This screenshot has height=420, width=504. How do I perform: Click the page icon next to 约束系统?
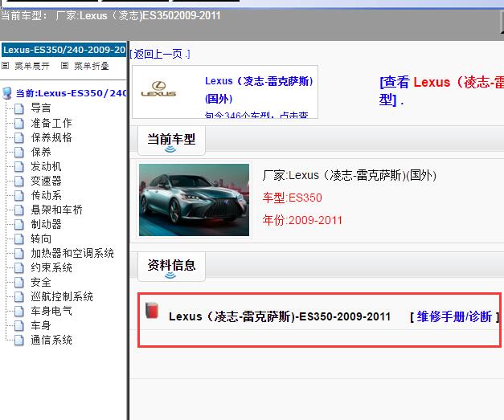pos(19,267)
